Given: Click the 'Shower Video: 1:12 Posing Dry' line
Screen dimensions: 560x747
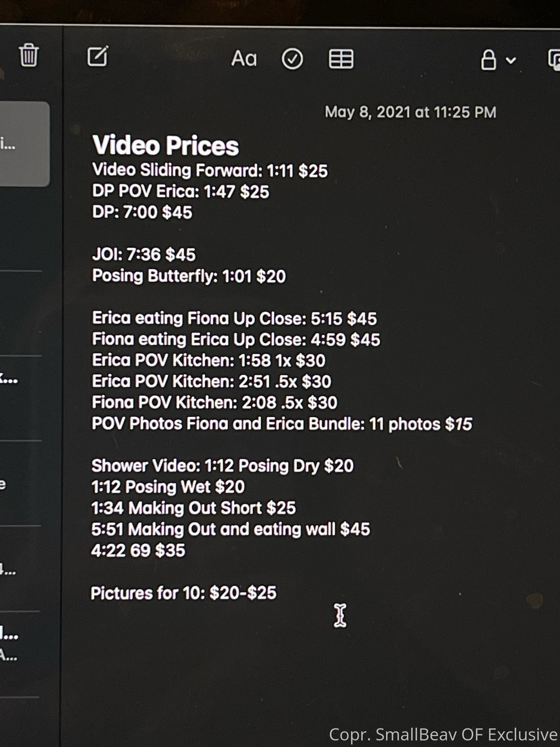Looking at the screenshot, I should [x=222, y=466].
